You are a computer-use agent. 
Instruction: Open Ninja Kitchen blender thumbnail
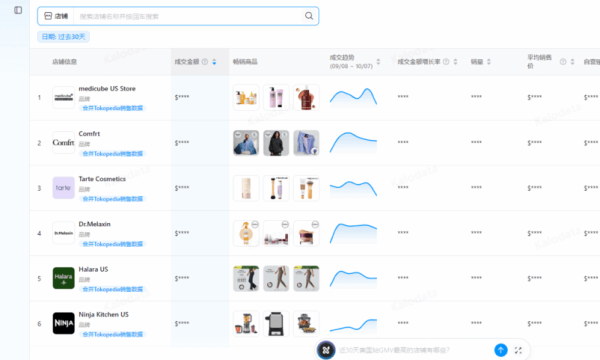coord(246,323)
